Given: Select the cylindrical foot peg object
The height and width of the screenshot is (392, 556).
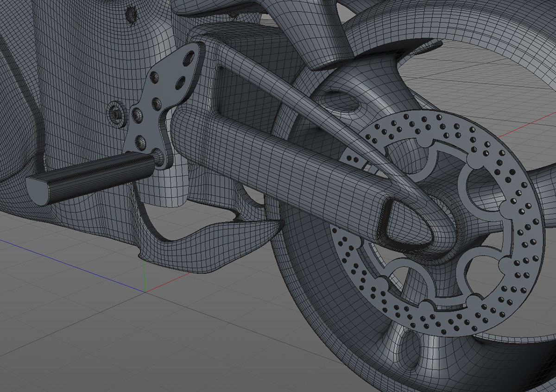Looking at the screenshot, I should [x=90, y=178].
